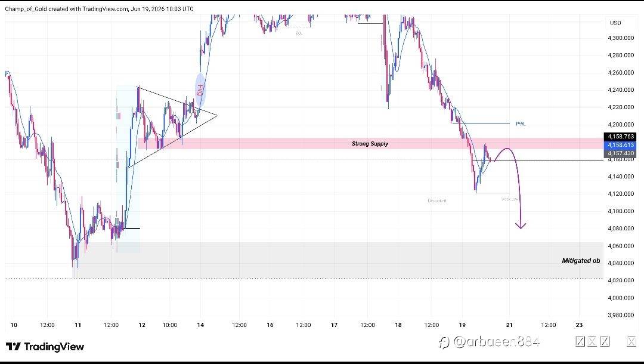Click date 17 on the time axis
Image resolution: width=644 pixels, height=364 pixels.
click(334, 325)
